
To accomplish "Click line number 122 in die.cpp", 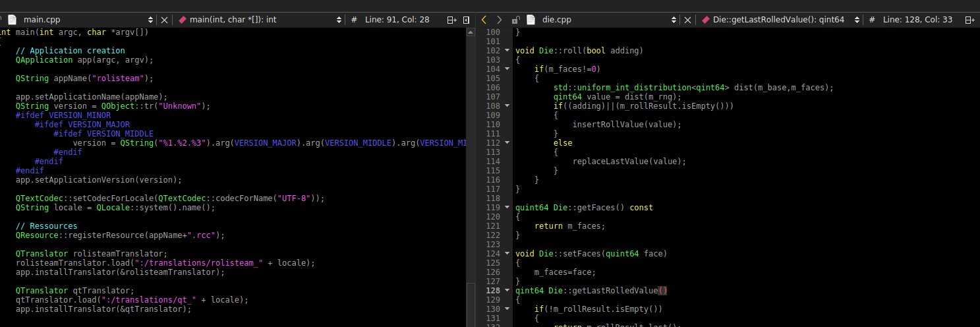I will point(494,235).
